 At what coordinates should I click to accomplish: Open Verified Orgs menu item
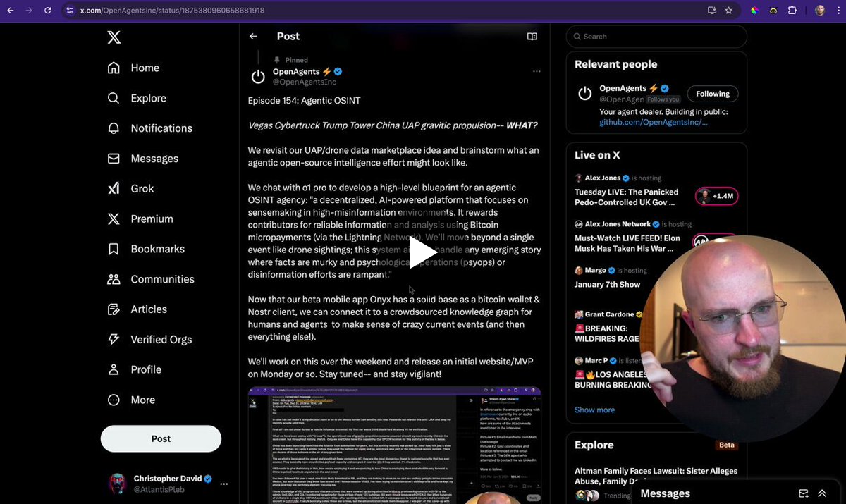pyautogui.click(x=149, y=340)
